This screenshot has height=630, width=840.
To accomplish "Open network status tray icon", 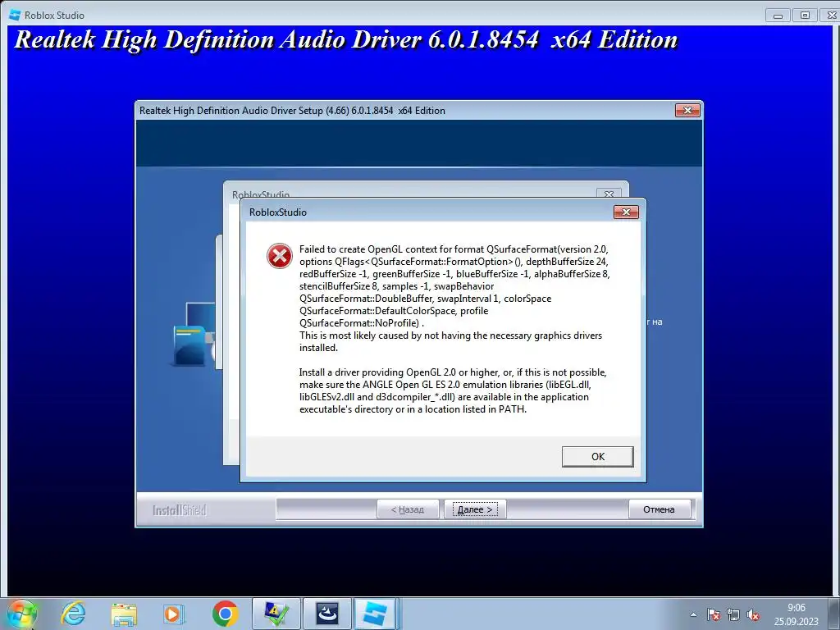I will 733,615.
